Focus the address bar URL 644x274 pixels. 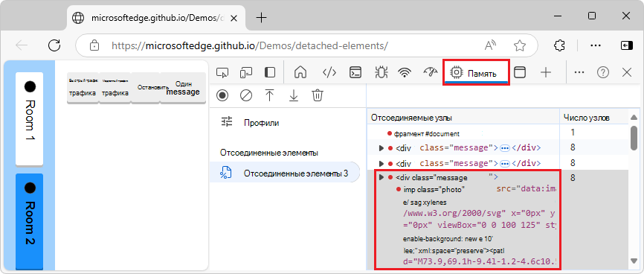250,45
